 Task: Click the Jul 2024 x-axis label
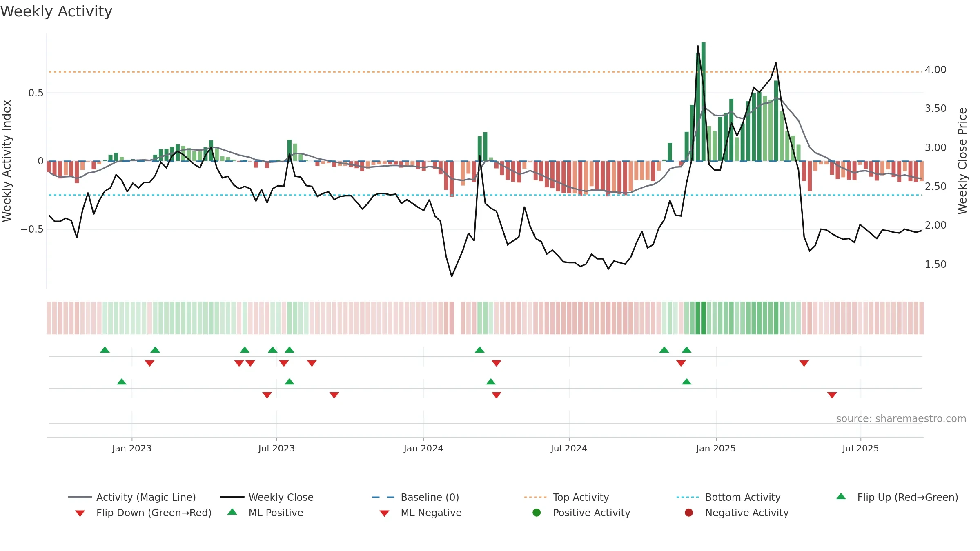569,449
